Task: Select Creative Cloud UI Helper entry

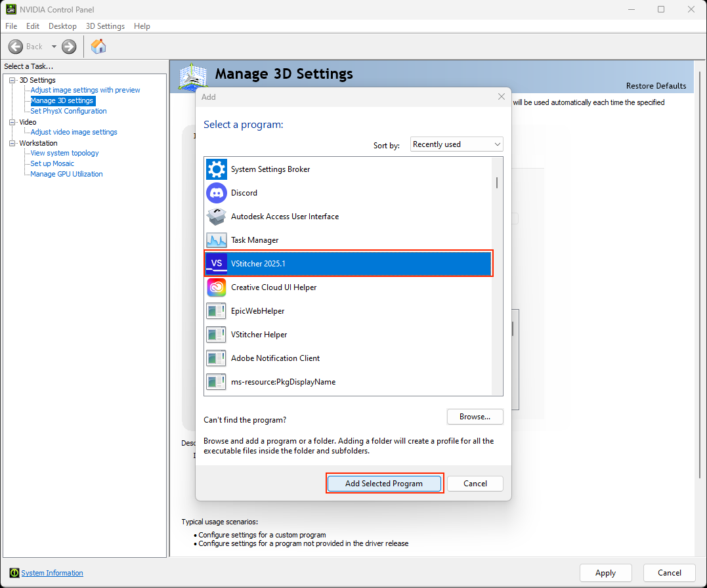Action: coord(348,287)
